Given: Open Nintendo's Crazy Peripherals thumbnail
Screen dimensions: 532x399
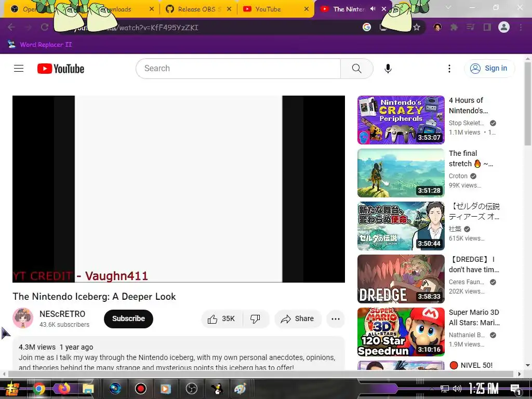Looking at the screenshot, I should tap(401, 120).
